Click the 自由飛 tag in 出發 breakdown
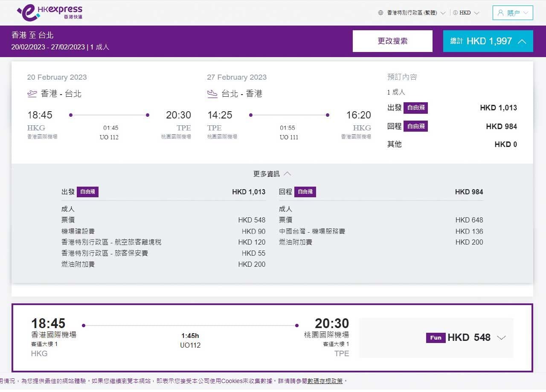 87,192
